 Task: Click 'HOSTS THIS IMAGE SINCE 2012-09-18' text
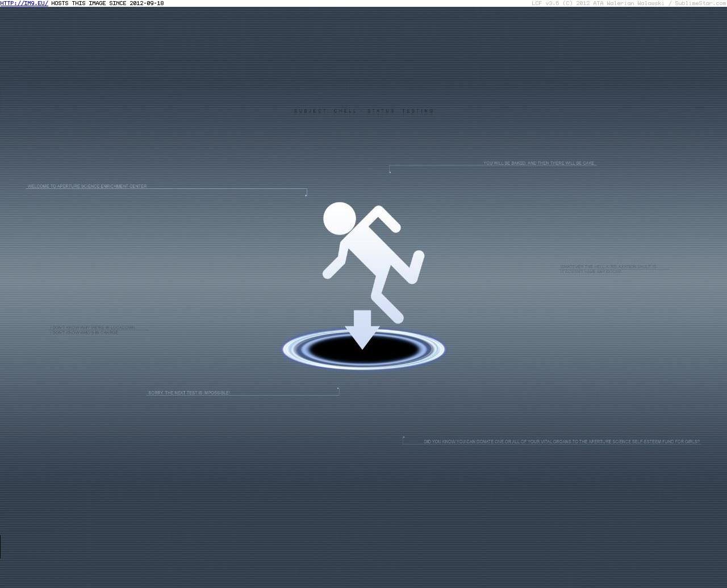coord(107,3)
